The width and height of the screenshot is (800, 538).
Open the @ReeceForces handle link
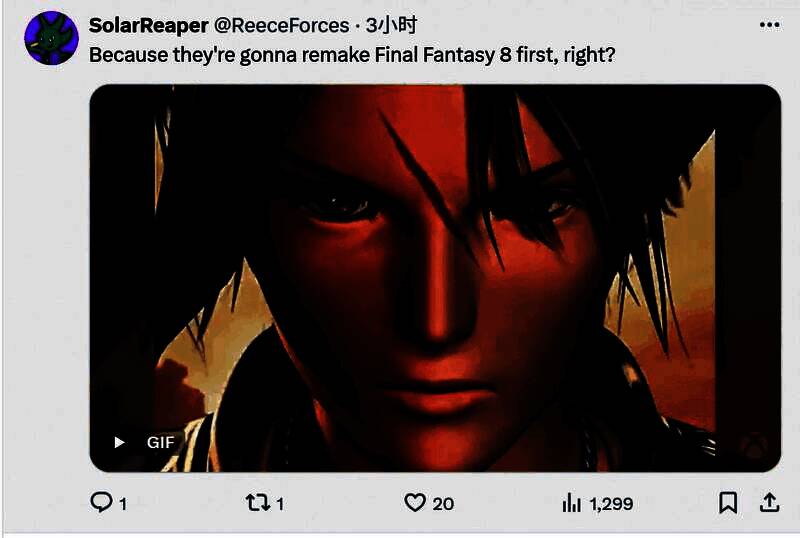pos(282,26)
